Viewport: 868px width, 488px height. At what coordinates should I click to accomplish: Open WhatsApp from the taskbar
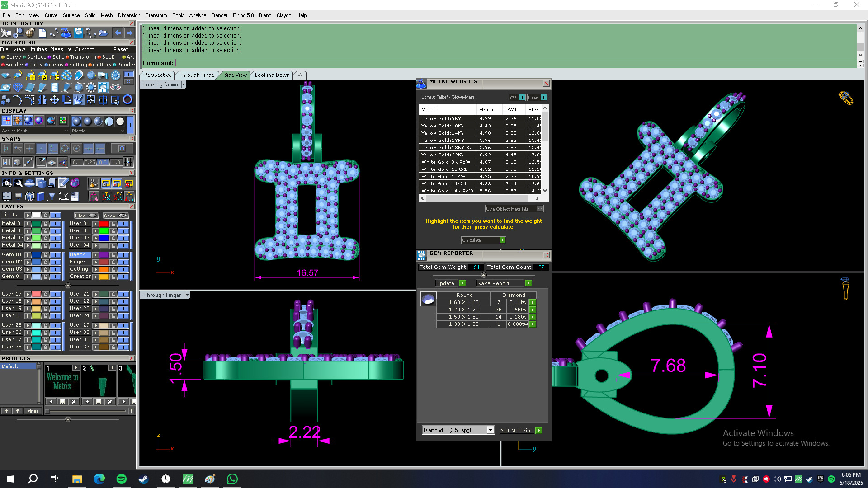232,479
